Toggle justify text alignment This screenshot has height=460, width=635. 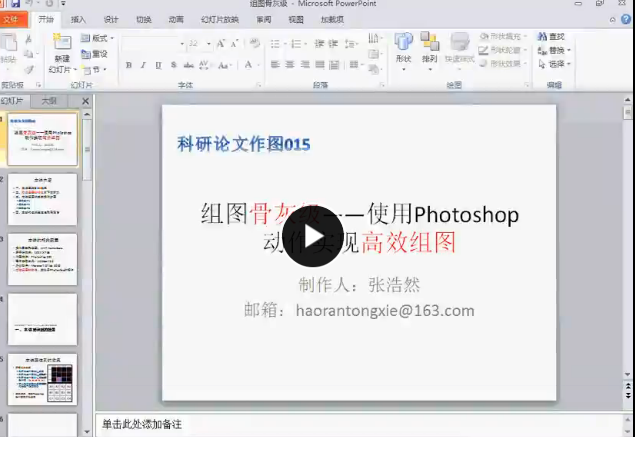320,64
